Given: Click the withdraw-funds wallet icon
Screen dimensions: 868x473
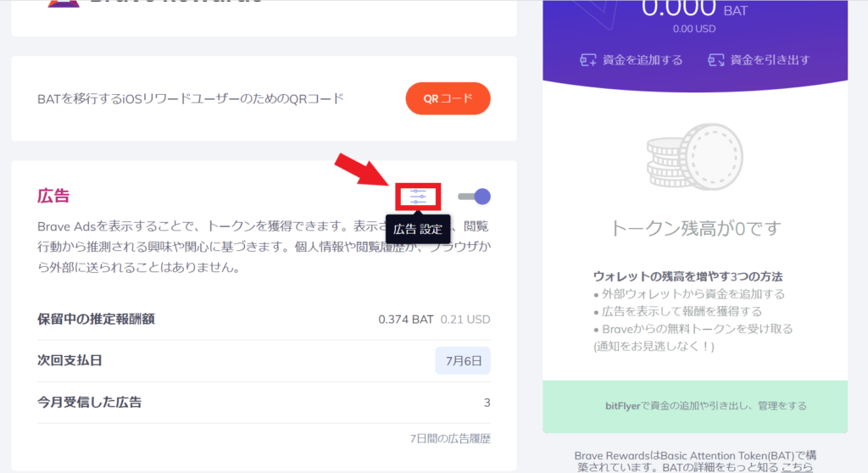Looking at the screenshot, I should tap(715, 60).
